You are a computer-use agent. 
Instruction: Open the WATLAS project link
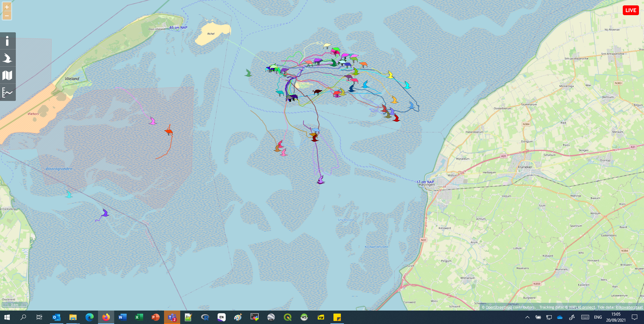coord(582,307)
